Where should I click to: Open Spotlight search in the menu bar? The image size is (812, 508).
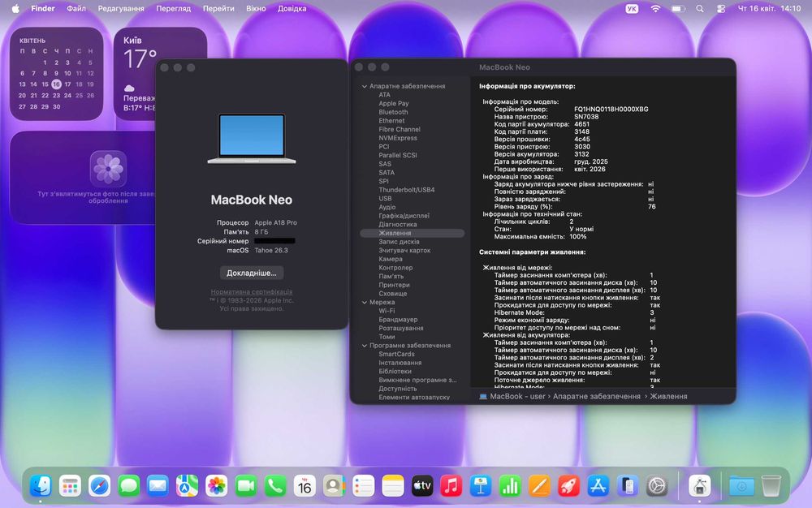700,8
